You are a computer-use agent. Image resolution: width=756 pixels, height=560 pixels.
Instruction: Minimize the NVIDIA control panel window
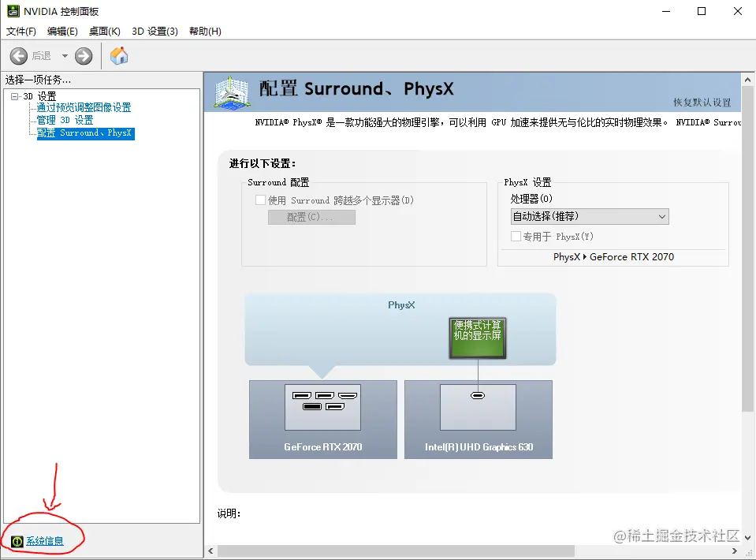[666, 11]
